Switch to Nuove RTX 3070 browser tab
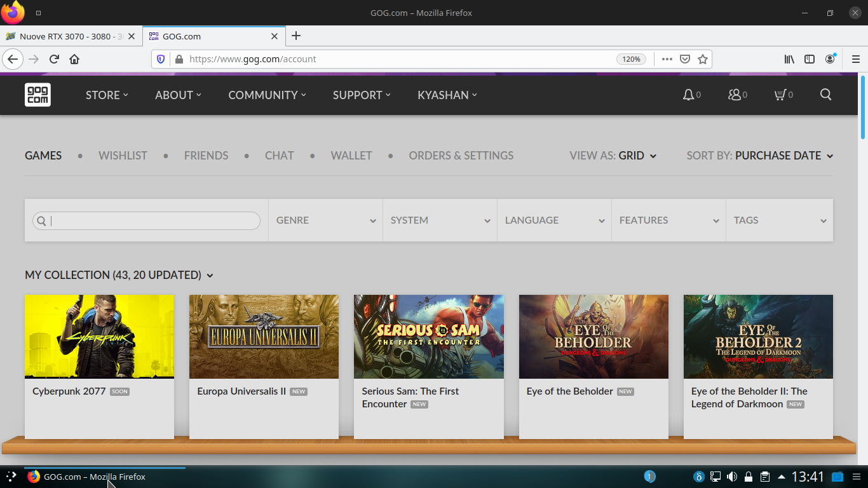The image size is (868, 488). pos(71,36)
